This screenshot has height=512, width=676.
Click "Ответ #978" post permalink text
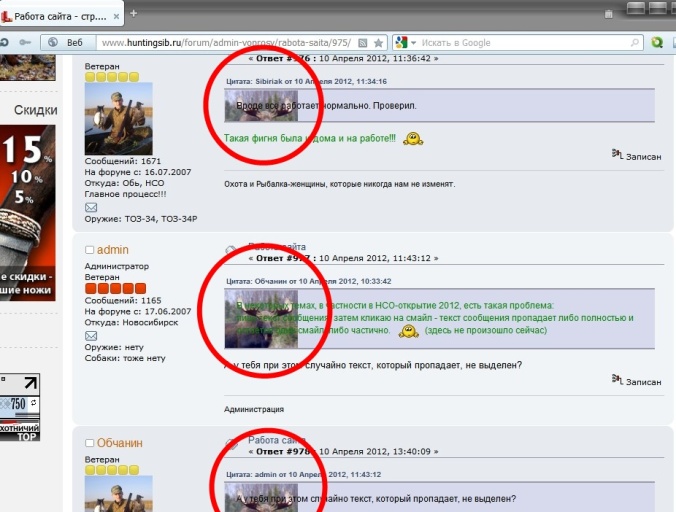(x=283, y=452)
